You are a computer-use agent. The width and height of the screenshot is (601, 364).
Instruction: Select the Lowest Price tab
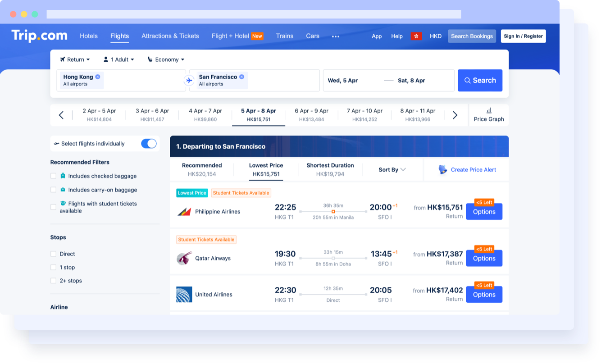point(266,169)
